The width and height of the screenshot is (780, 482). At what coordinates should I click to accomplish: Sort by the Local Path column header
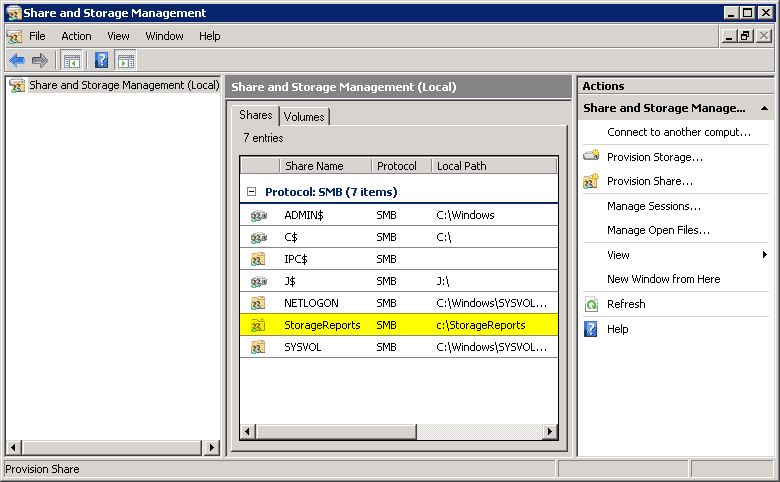tap(494, 166)
